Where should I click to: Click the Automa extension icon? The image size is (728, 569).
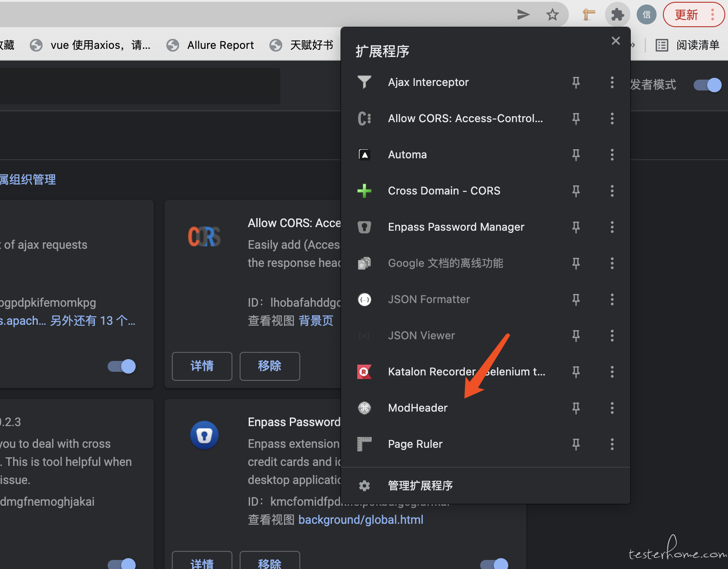coord(364,155)
